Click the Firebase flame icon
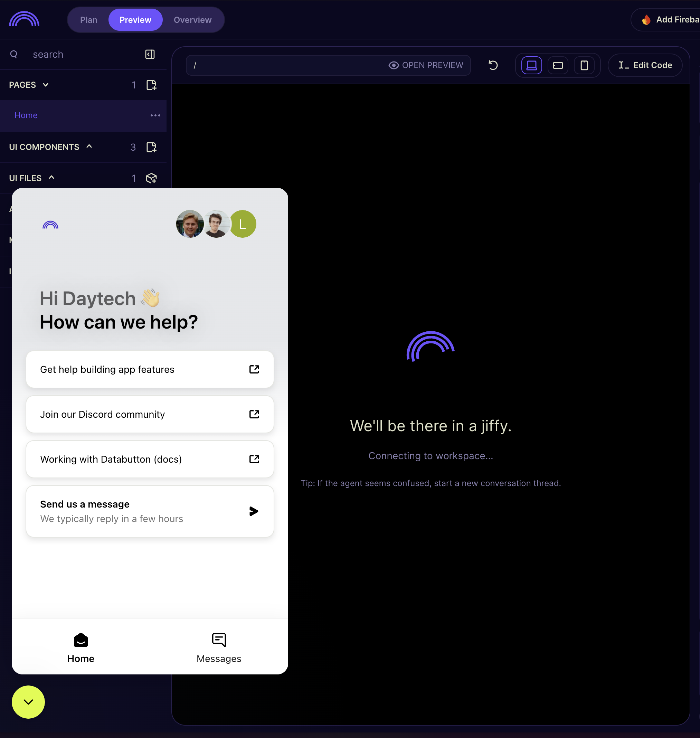This screenshot has height=738, width=700. click(x=646, y=20)
